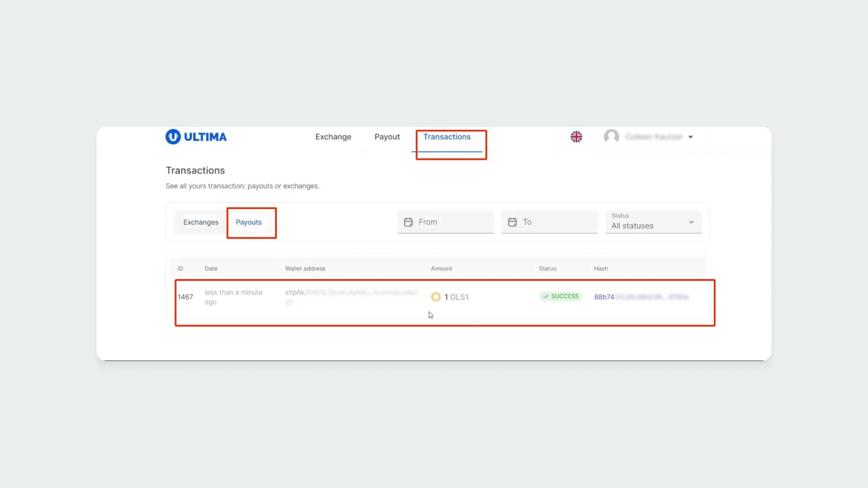The width and height of the screenshot is (868, 488).
Task: Select the Transactions navigation tab
Action: click(x=447, y=137)
